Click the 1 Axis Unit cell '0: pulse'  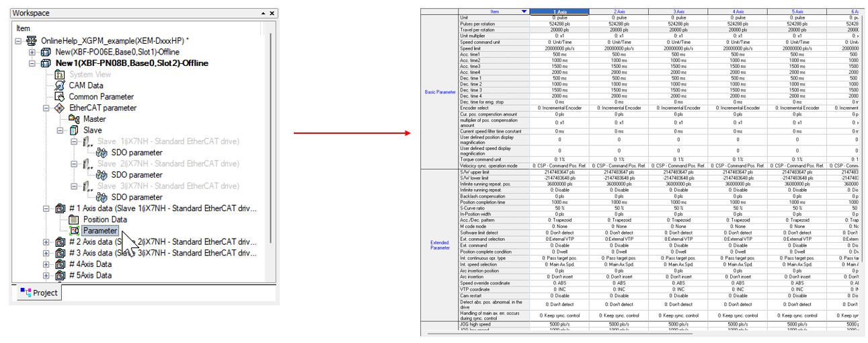560,17
